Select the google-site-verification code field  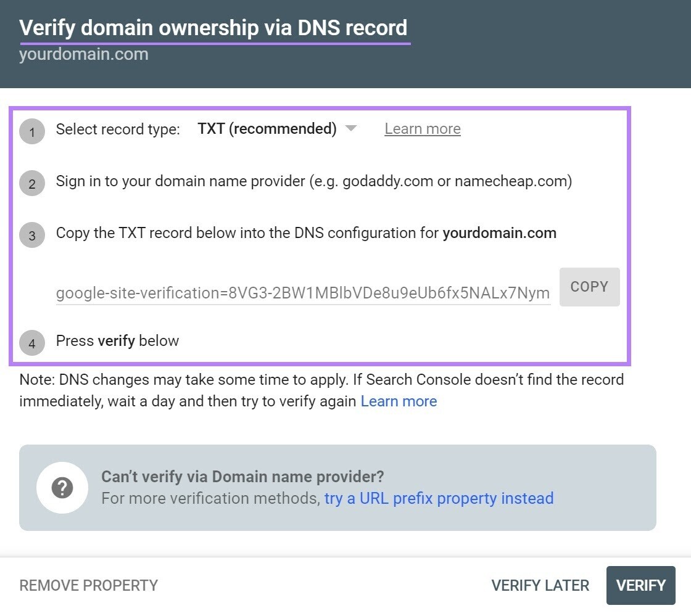[x=302, y=293]
